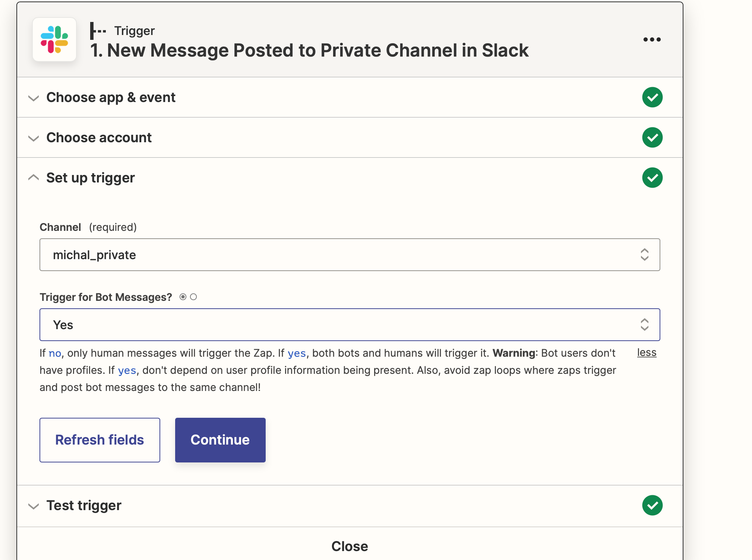Click the Continue button
Viewport: 752px width, 560px height.
(220, 440)
